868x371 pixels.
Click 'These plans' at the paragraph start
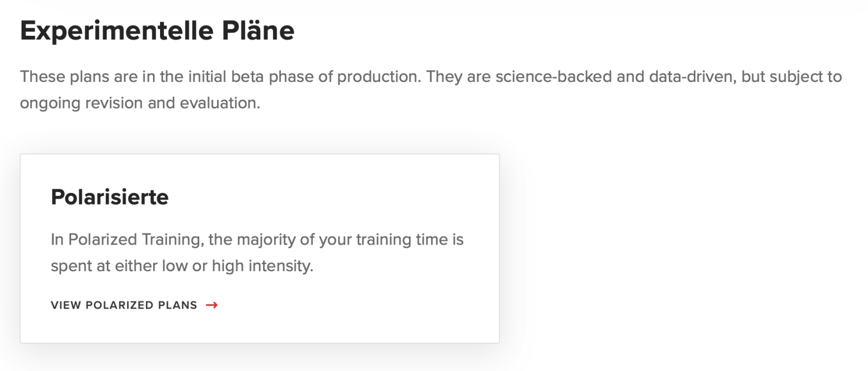65,76
